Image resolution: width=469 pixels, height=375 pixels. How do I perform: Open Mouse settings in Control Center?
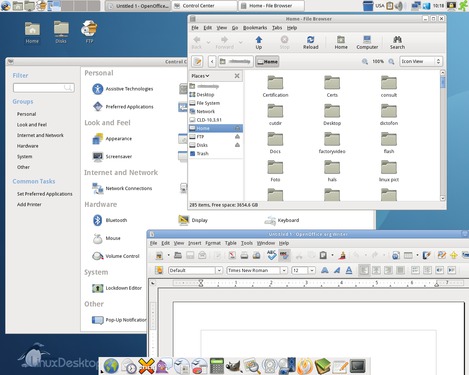[106, 238]
